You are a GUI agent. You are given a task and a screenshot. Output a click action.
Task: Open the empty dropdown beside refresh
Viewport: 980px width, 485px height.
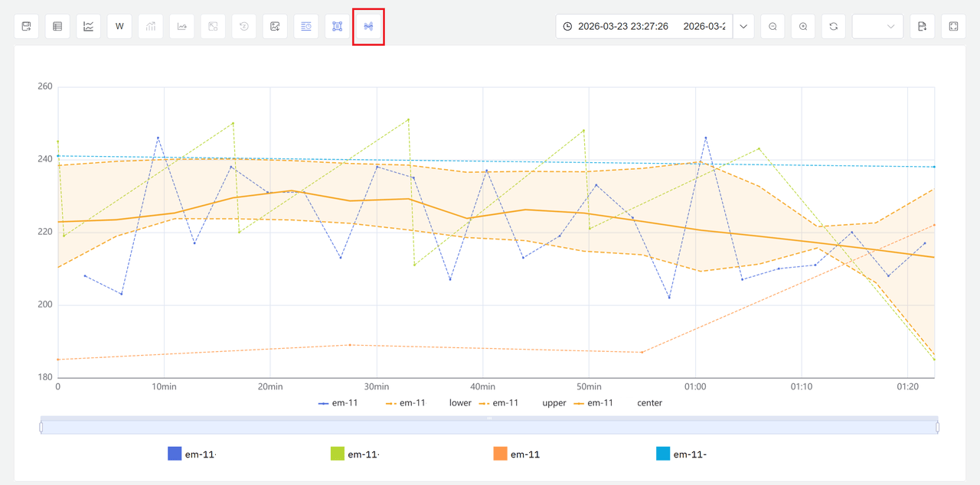click(877, 27)
